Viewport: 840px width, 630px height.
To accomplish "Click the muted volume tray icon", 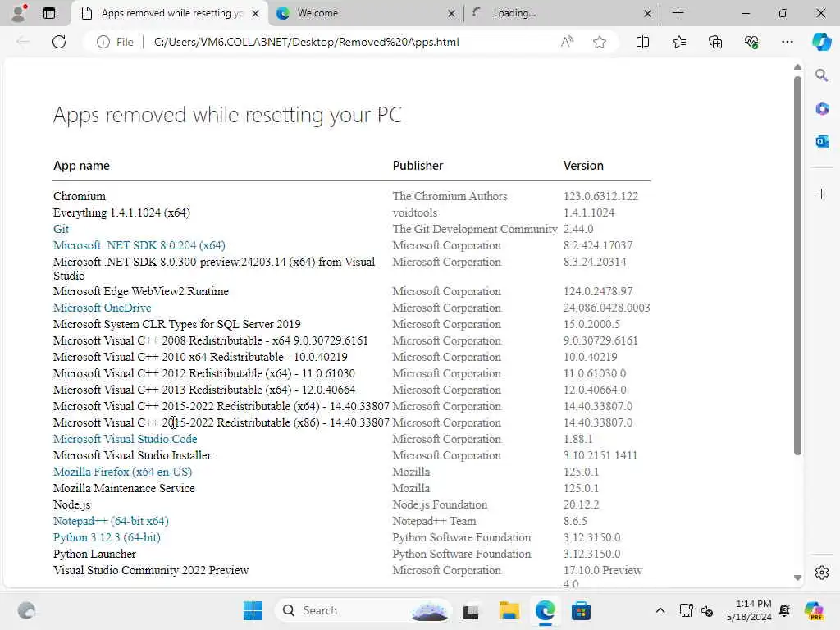I will tap(706, 610).
